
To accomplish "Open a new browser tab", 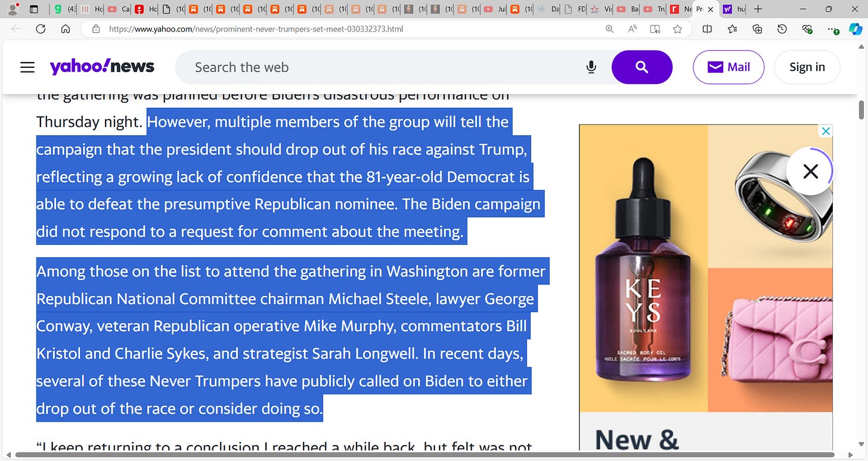I will pyautogui.click(x=758, y=10).
